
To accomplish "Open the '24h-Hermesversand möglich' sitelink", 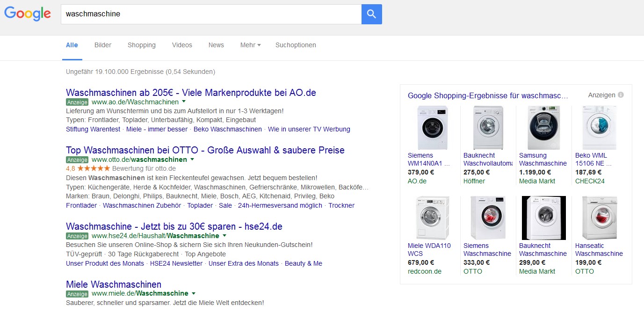I will (280, 205).
